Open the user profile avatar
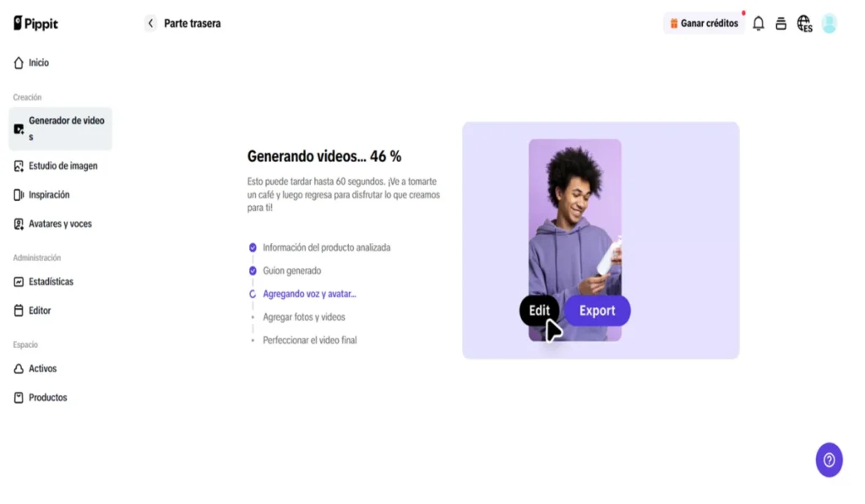 pyautogui.click(x=830, y=23)
